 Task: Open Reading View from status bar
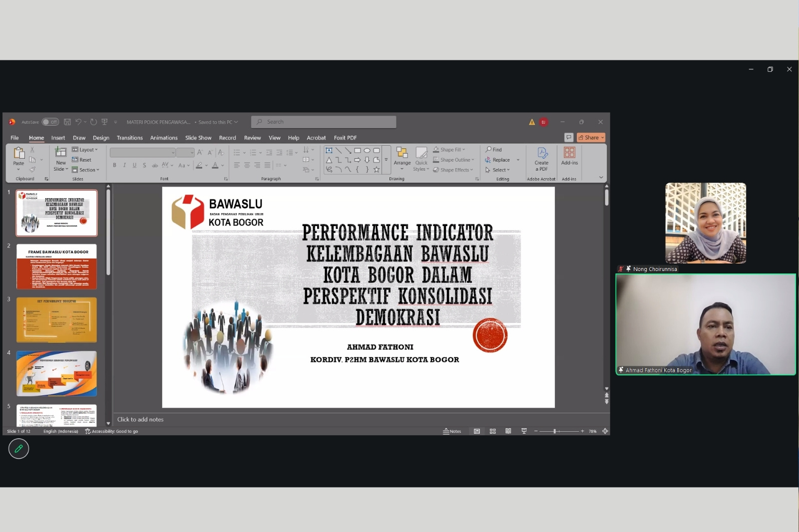pos(508,431)
